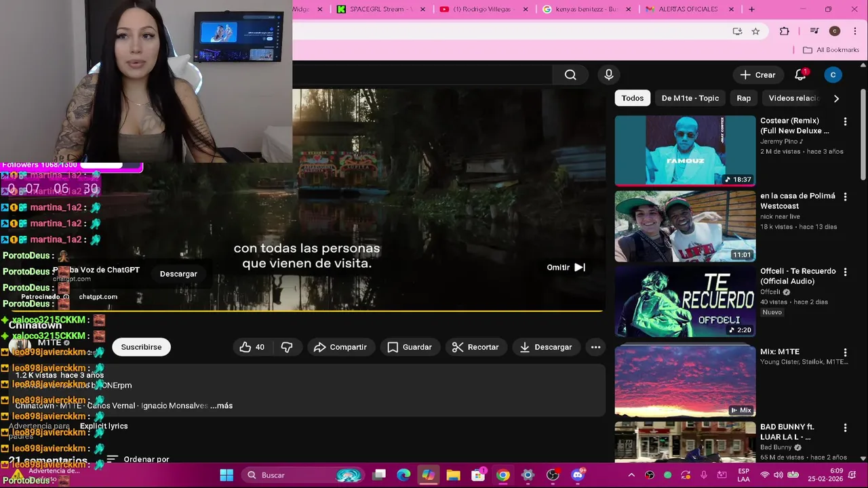The width and height of the screenshot is (868, 488).
Task: Open YouTube notifications bell
Action: (800, 75)
